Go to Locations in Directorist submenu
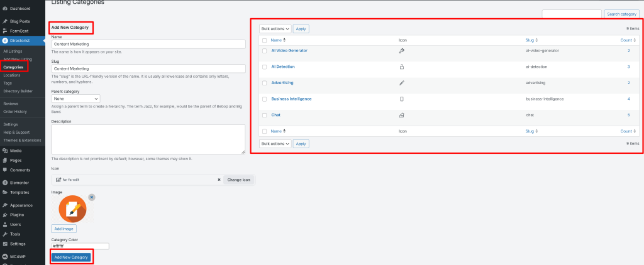Screen dimensions: 644x265 12,75
